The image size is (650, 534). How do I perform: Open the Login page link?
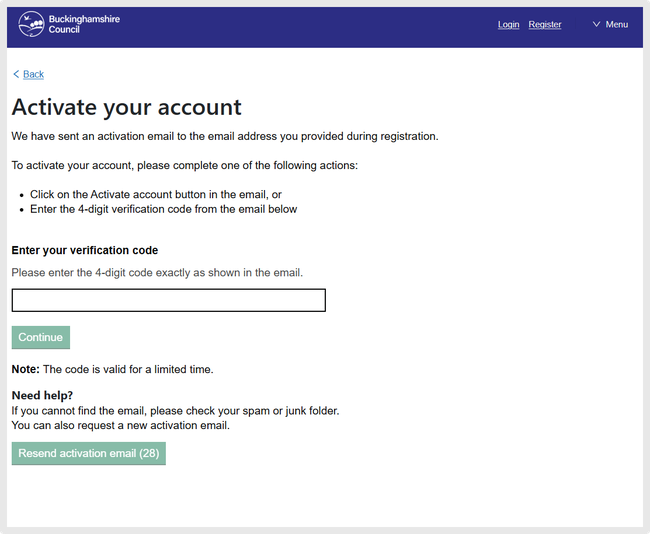click(x=508, y=25)
